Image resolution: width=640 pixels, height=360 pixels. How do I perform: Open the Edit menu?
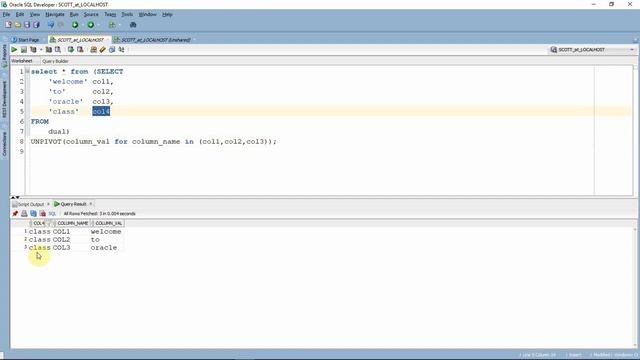pyautogui.click(x=20, y=14)
